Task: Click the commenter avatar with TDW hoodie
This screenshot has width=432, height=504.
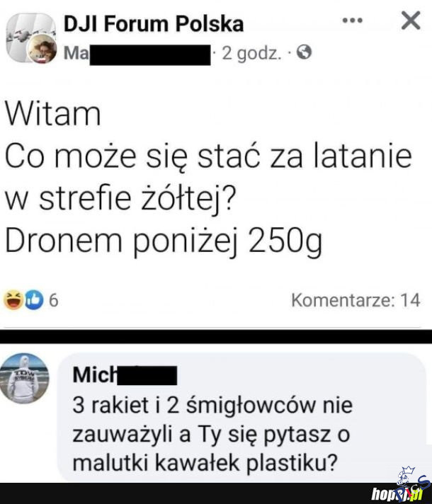Action: [25, 378]
